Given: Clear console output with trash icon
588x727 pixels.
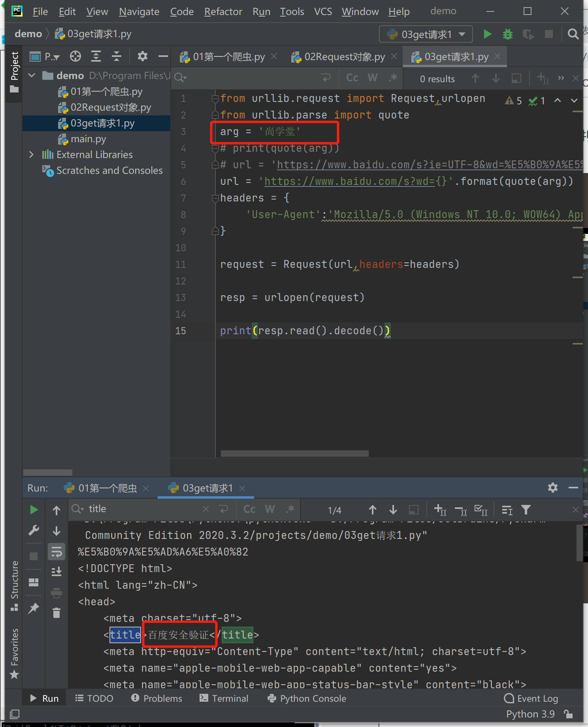Looking at the screenshot, I should click(57, 612).
